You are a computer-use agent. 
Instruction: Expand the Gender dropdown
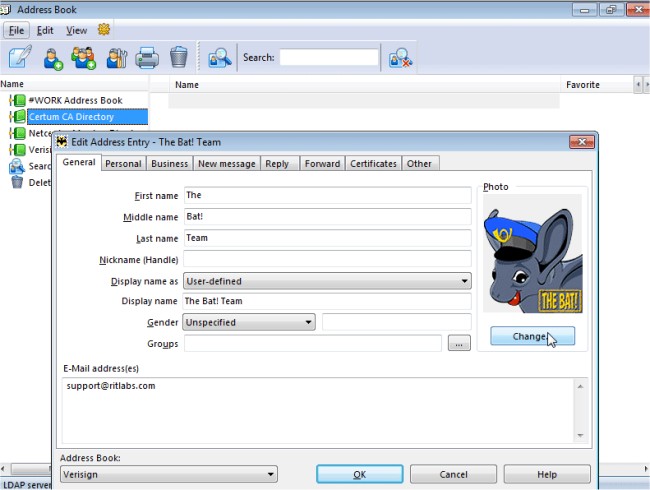coord(249,322)
